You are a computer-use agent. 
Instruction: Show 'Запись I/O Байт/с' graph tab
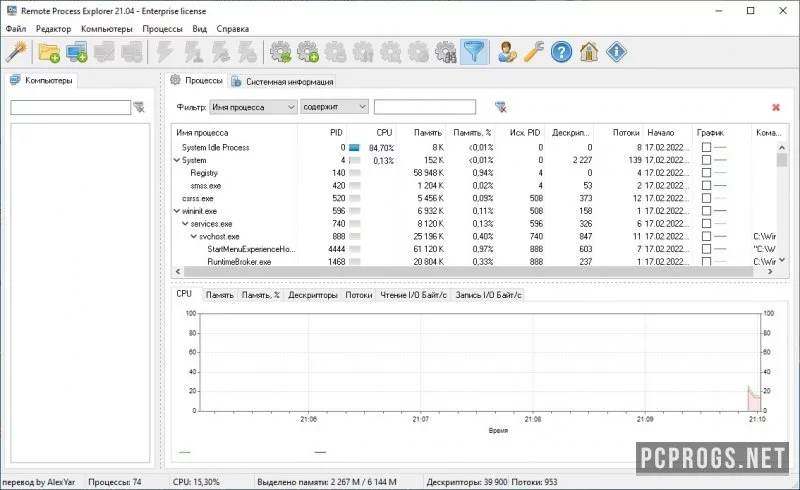pyautogui.click(x=488, y=295)
